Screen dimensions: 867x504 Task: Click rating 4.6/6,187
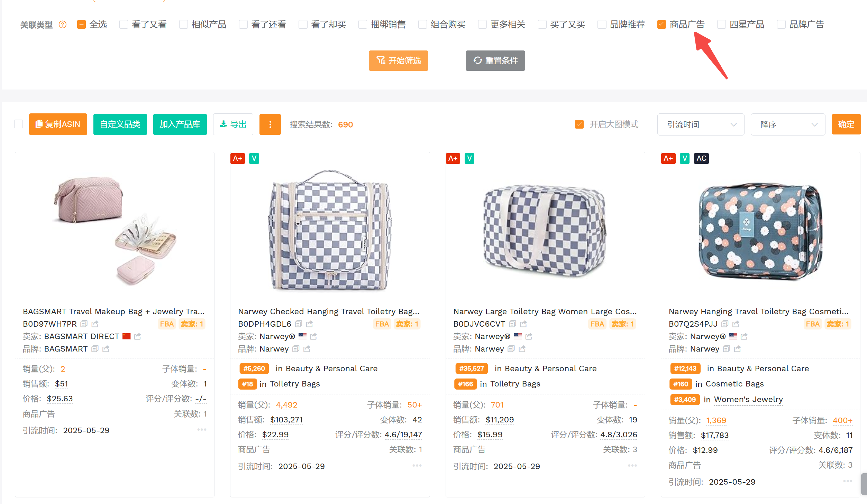(x=836, y=450)
